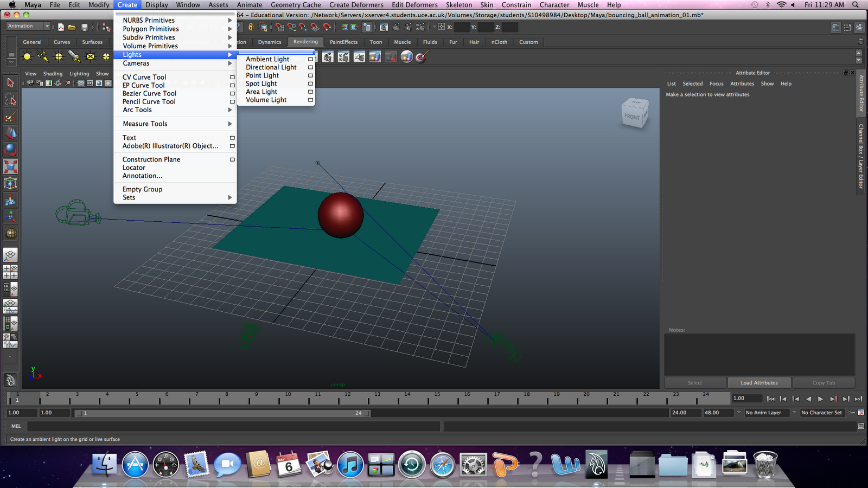Activate the Lasso select tool
The image size is (868, 488).
pyautogui.click(x=10, y=99)
